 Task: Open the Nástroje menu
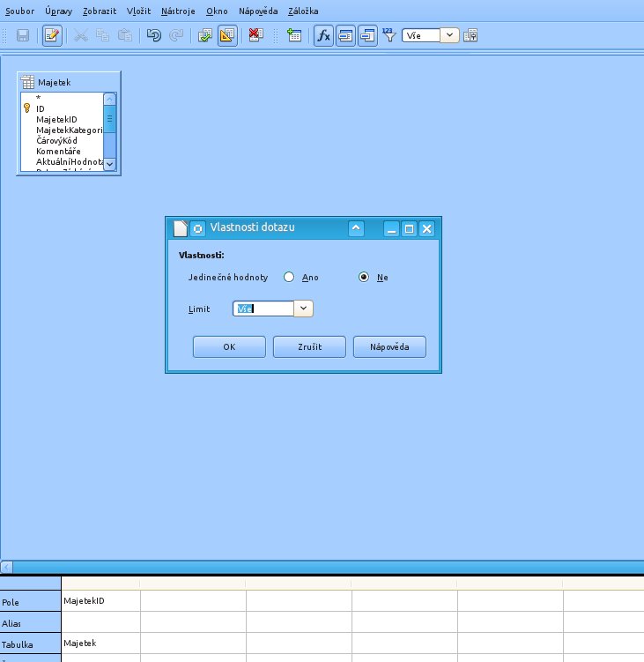coord(178,11)
